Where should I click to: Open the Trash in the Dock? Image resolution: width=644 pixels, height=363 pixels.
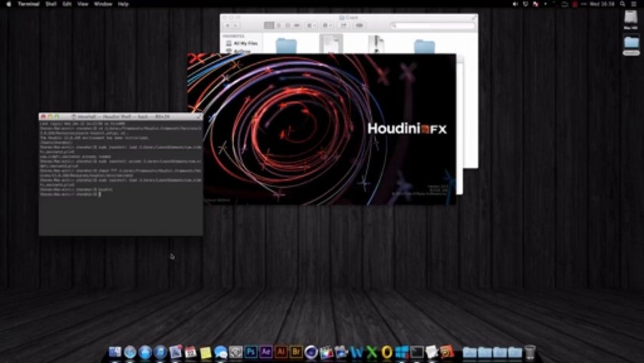(530, 351)
